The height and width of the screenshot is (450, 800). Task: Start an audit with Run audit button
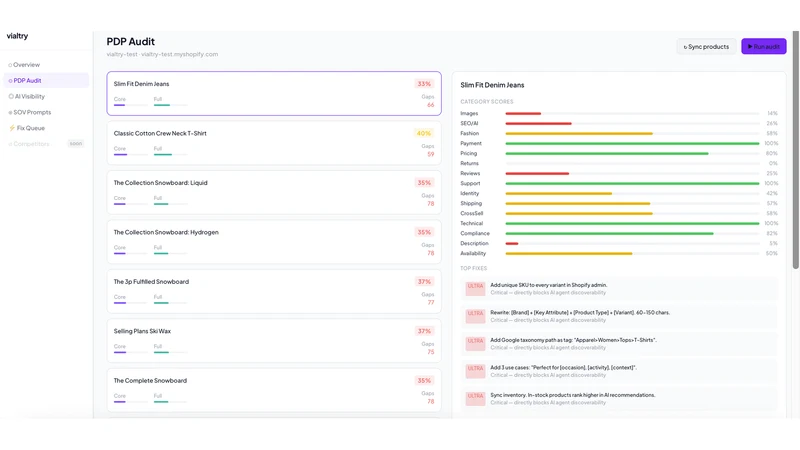pos(763,46)
